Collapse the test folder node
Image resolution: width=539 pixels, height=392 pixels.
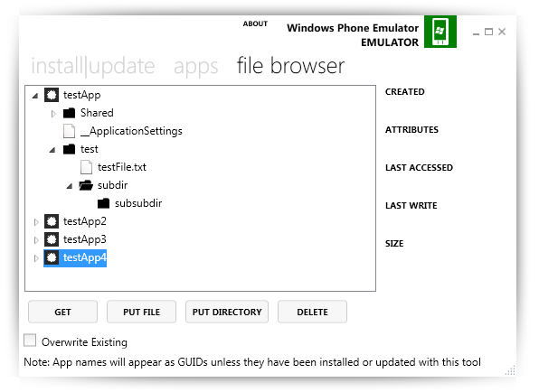point(52,150)
